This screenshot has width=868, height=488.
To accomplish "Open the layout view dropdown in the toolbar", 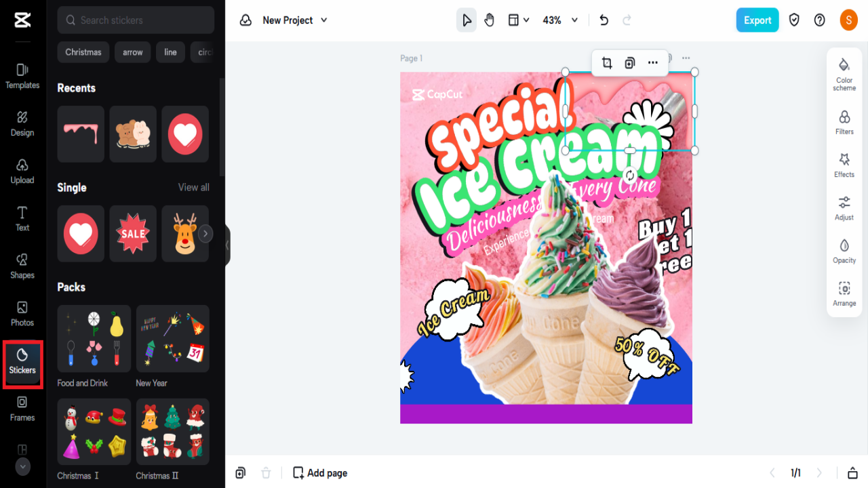I will point(519,20).
